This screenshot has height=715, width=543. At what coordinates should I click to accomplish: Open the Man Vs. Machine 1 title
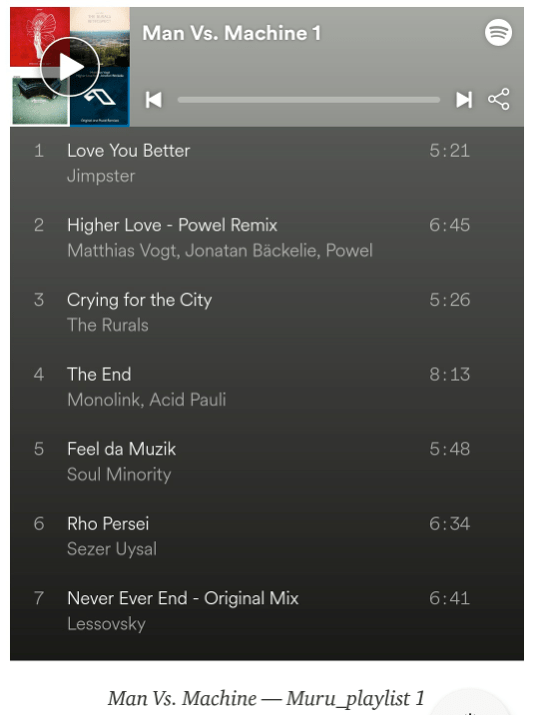(x=232, y=33)
